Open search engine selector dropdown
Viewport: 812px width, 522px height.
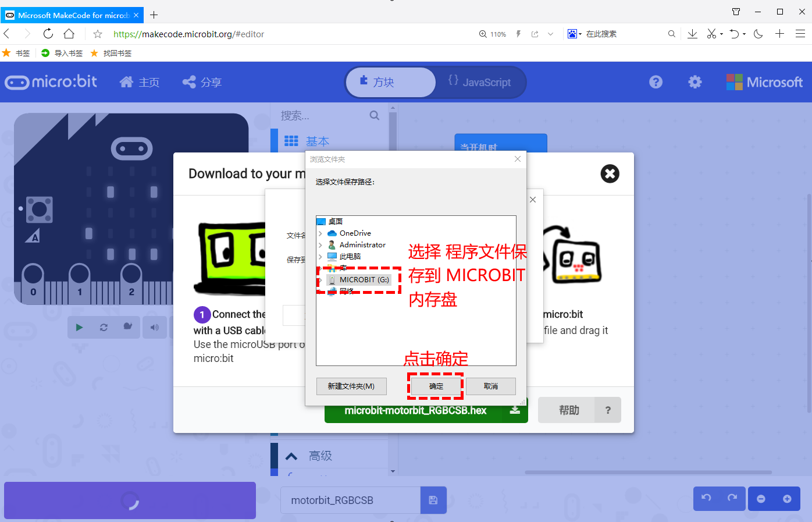575,34
